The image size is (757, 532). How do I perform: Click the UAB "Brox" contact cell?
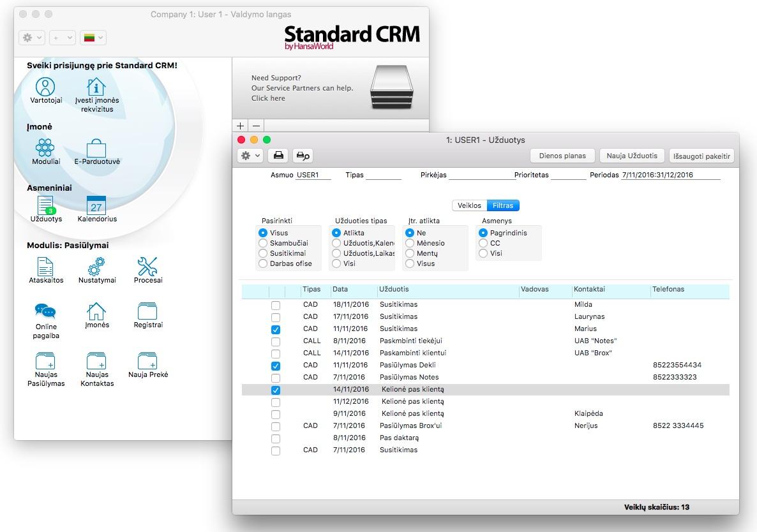click(x=593, y=353)
